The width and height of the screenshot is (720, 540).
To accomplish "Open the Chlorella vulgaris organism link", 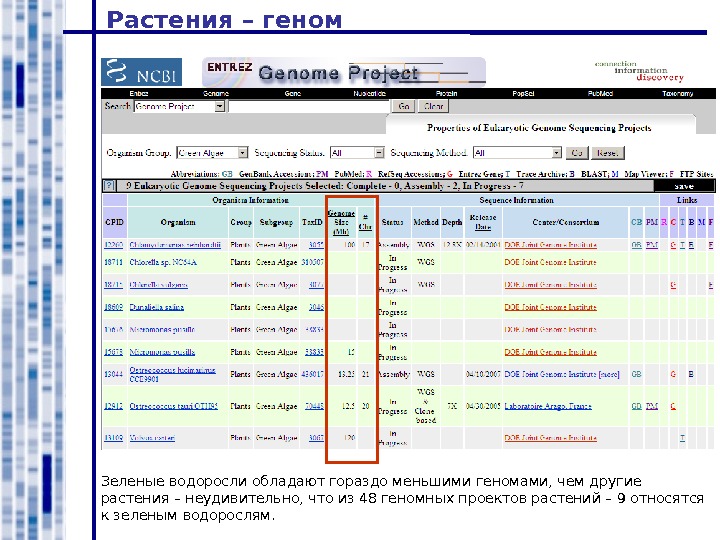I will click(158, 285).
